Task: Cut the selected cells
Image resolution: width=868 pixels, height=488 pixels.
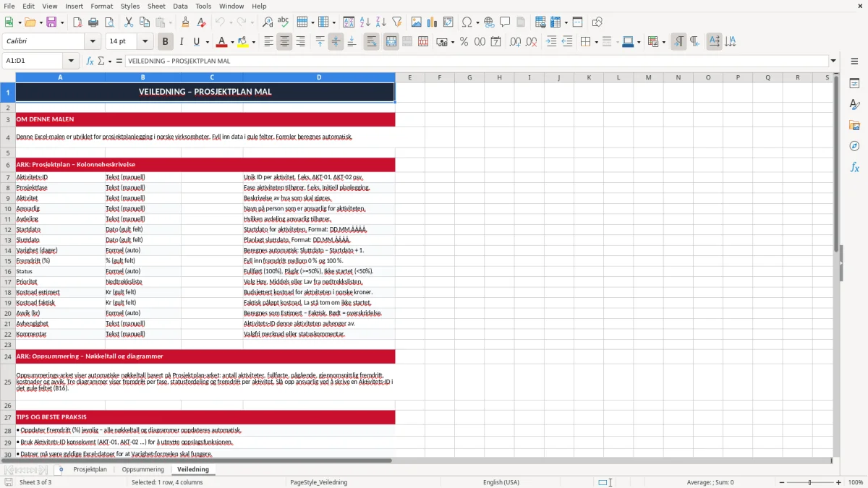Action: click(129, 22)
